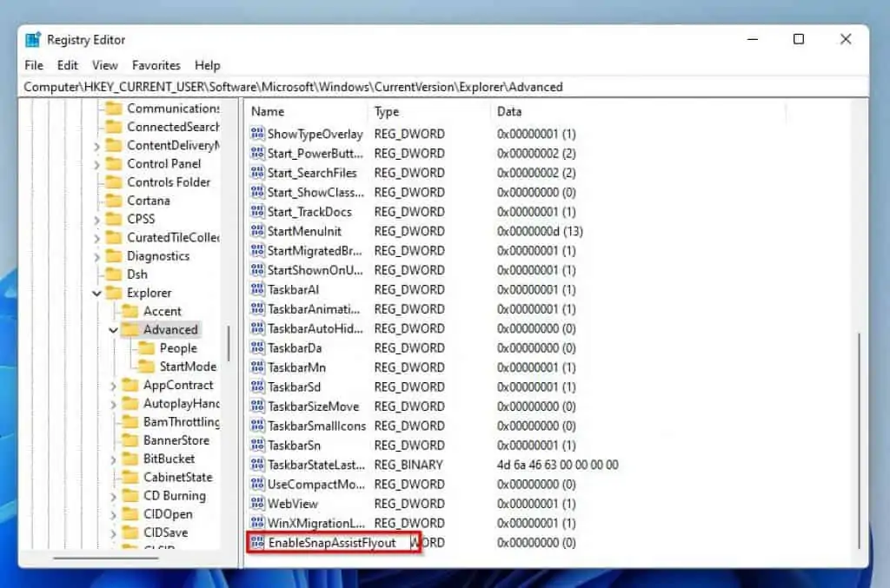This screenshot has width=890, height=588.
Task: Click the WebView DWORD value icon
Action: point(257,504)
